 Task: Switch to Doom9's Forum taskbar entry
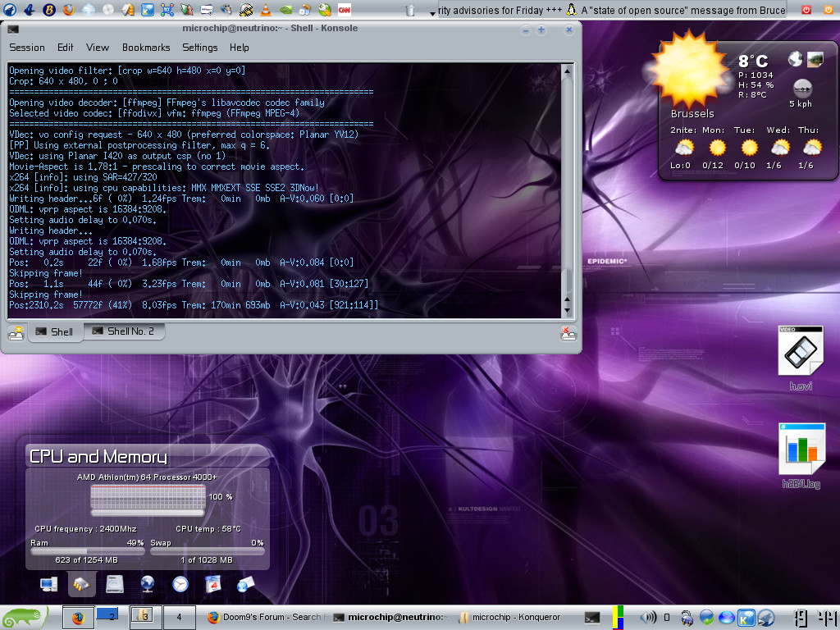click(267, 617)
